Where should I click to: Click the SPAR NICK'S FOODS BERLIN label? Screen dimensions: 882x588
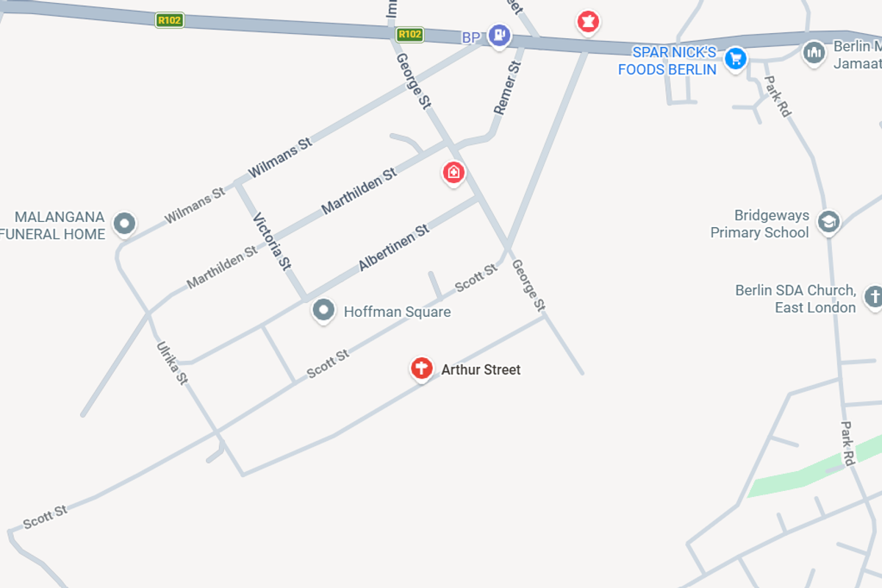pyautogui.click(x=667, y=61)
